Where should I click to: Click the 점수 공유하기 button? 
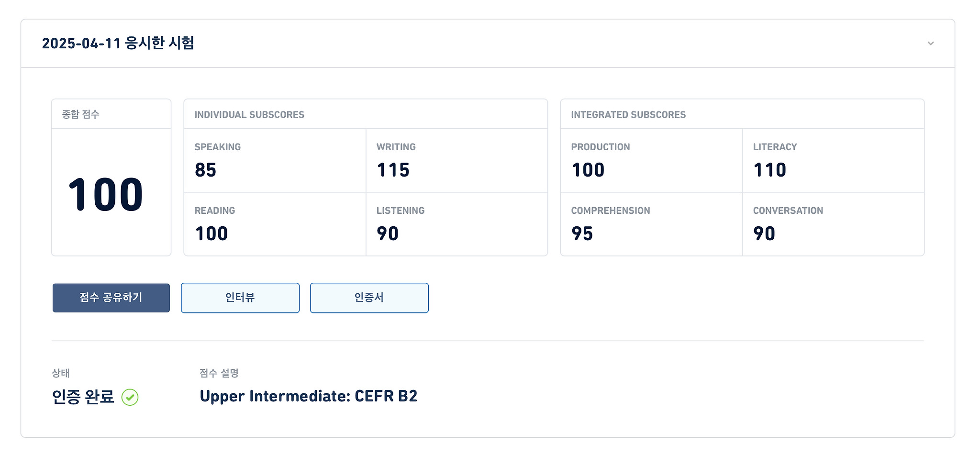[x=111, y=298]
